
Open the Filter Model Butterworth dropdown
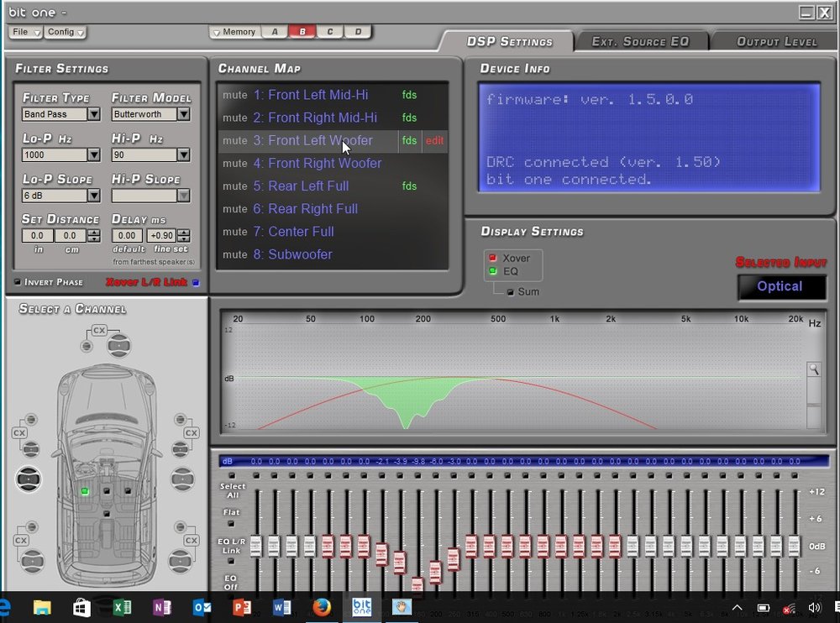click(x=183, y=114)
